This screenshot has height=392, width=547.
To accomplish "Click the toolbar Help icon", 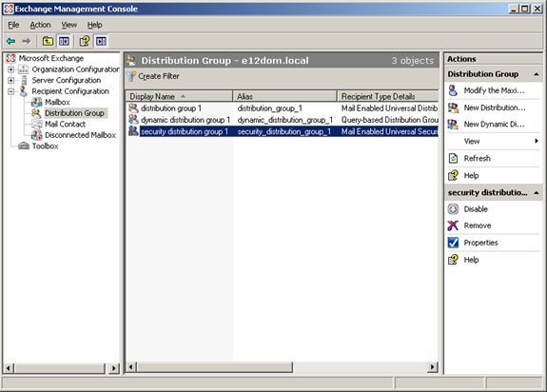I will [x=85, y=41].
